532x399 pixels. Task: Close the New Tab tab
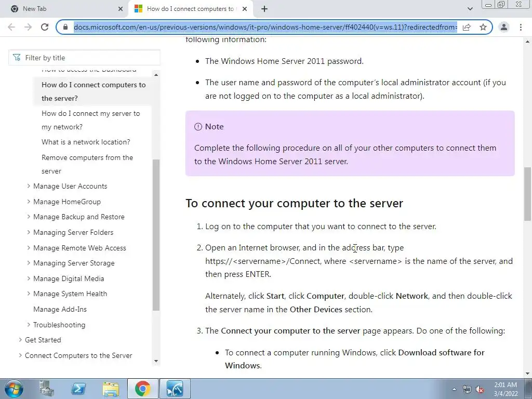click(x=121, y=9)
